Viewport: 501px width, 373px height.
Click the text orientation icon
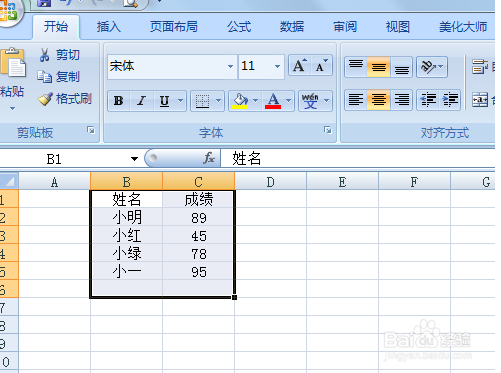click(x=428, y=67)
